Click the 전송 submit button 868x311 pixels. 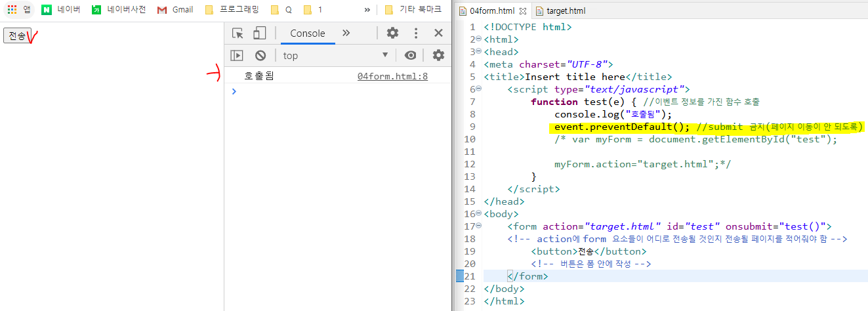(x=17, y=36)
